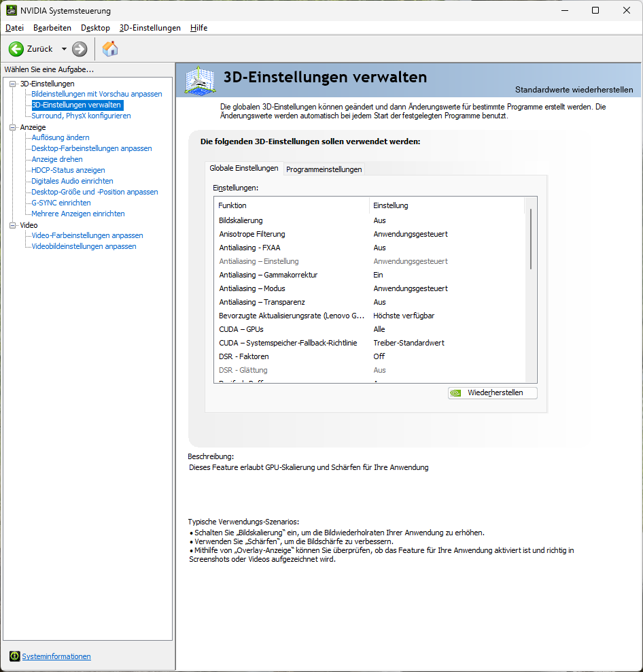The width and height of the screenshot is (643, 672).
Task: Open the Bearbeiten menu
Action: (52, 28)
